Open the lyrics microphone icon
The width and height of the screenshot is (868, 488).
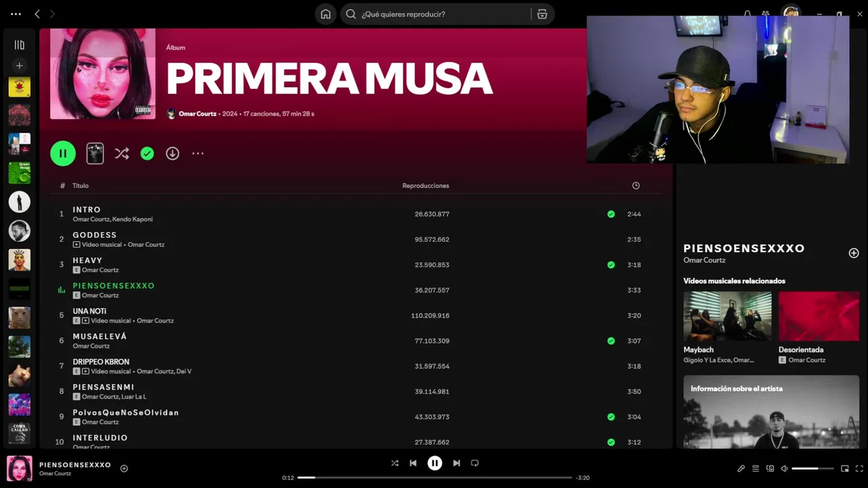741,468
